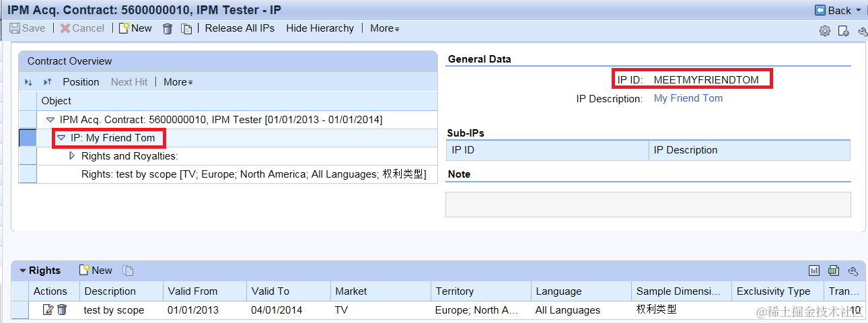Click the export to spreadsheet icon in Rights
The height and width of the screenshot is (323, 868).
[x=834, y=271]
